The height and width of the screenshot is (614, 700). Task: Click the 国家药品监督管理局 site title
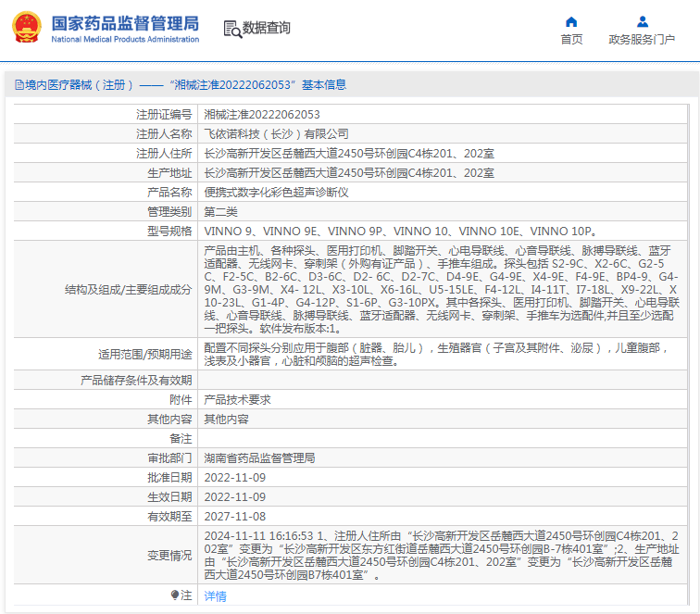[x=125, y=22]
